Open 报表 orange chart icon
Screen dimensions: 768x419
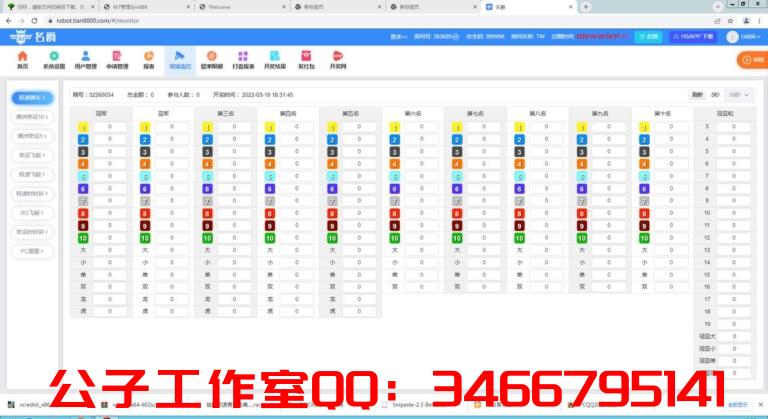pyautogui.click(x=148, y=60)
